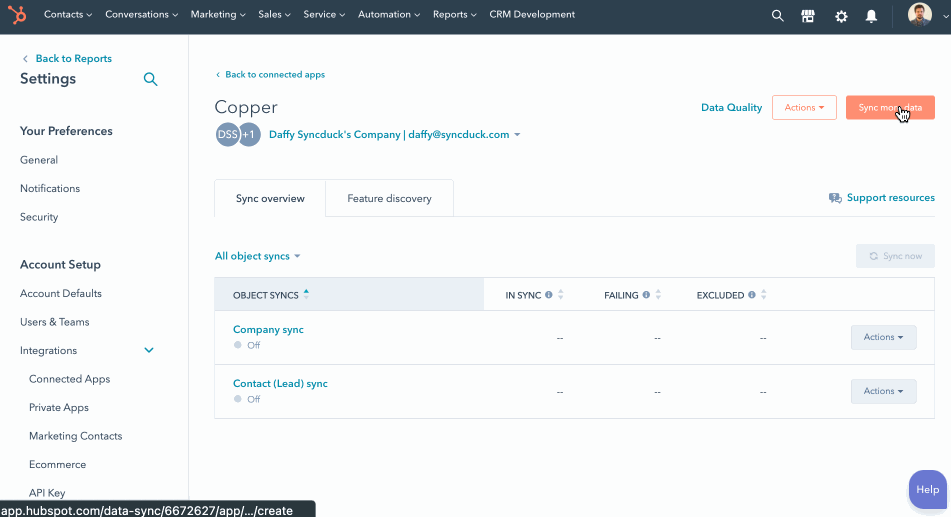Sort by the OBJECT SYNCS column arrow
951x517 pixels.
tap(306, 294)
